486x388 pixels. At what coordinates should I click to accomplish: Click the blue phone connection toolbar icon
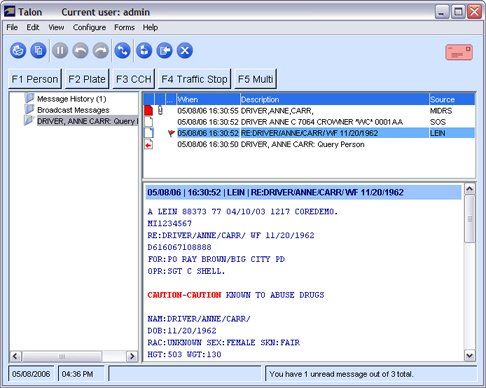123,51
